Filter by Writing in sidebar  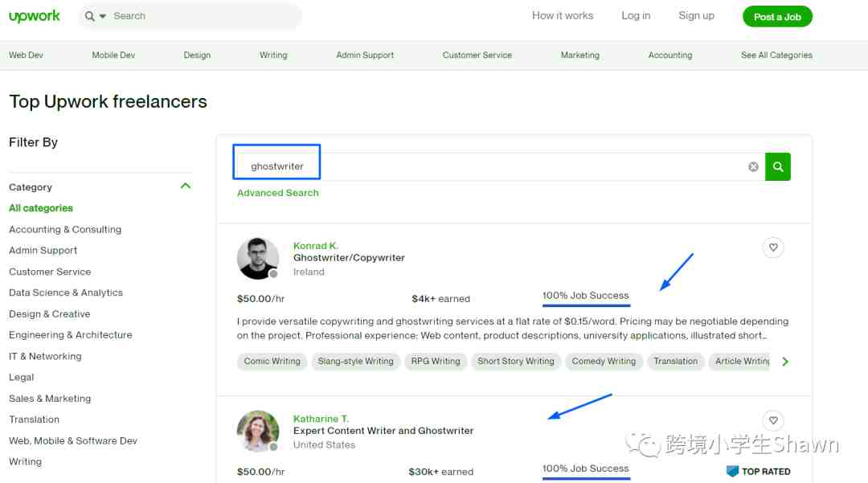pos(25,461)
